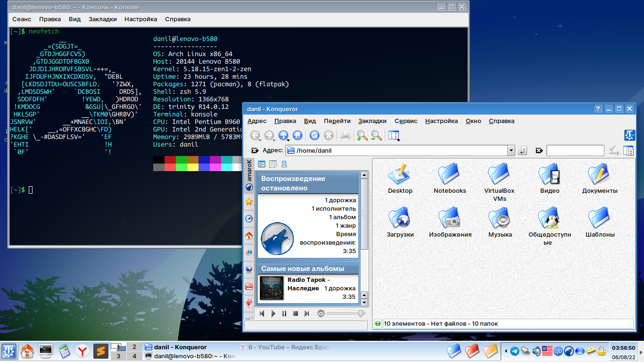644x362 pixels.
Task: Click the print icon in Konqueror toolbar
Action: pyautogui.click(x=346, y=136)
